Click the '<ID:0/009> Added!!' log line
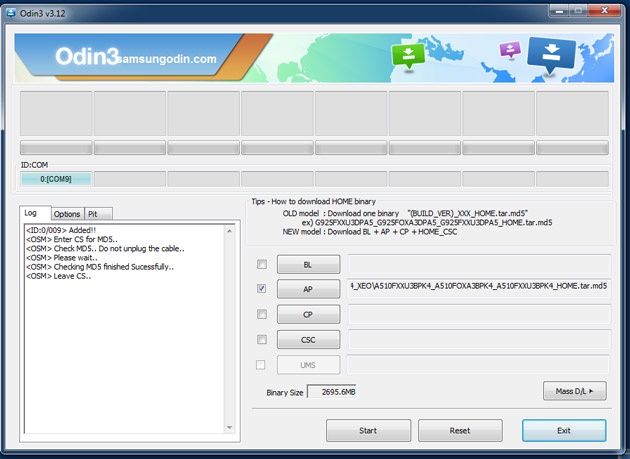The image size is (630, 459). coord(61,230)
